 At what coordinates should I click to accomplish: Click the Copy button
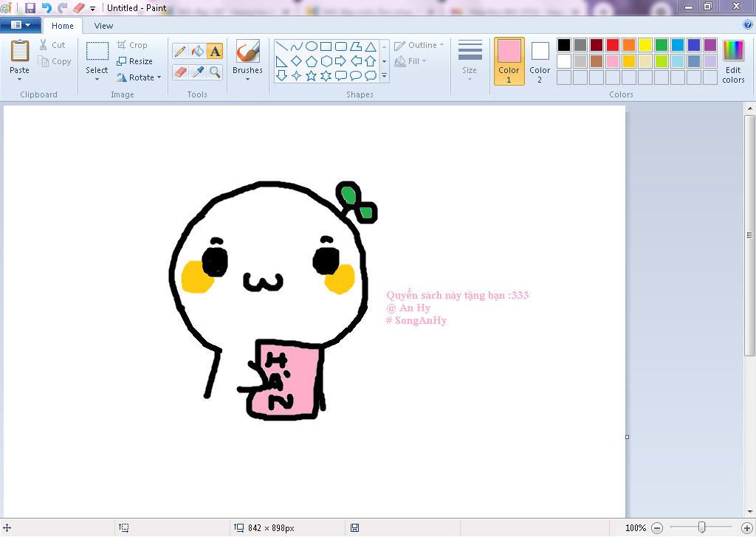pyautogui.click(x=55, y=61)
